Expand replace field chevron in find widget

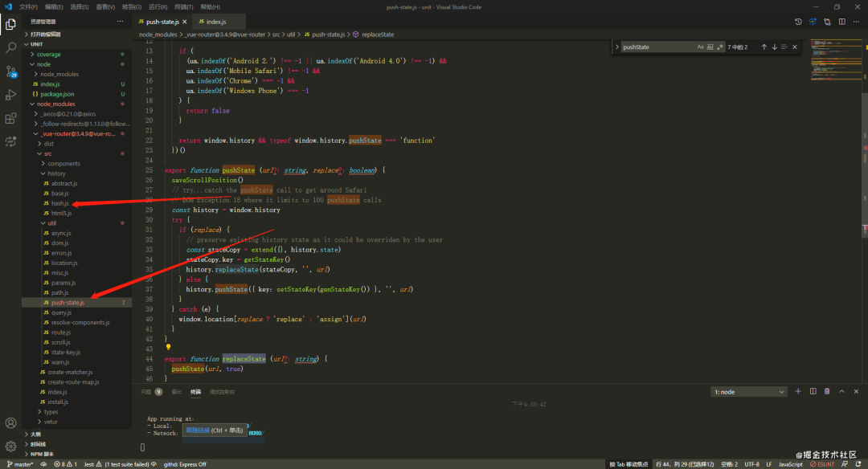point(617,47)
